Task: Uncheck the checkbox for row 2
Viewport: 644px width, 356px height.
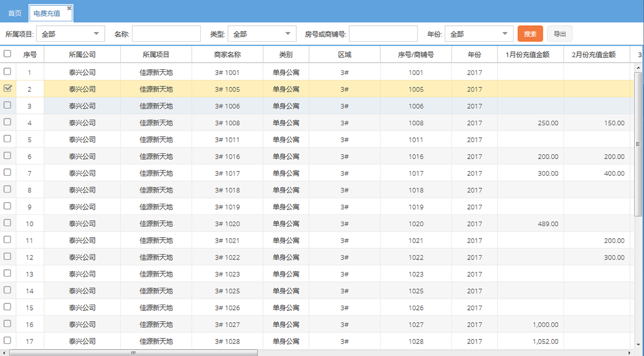Action: [x=8, y=88]
